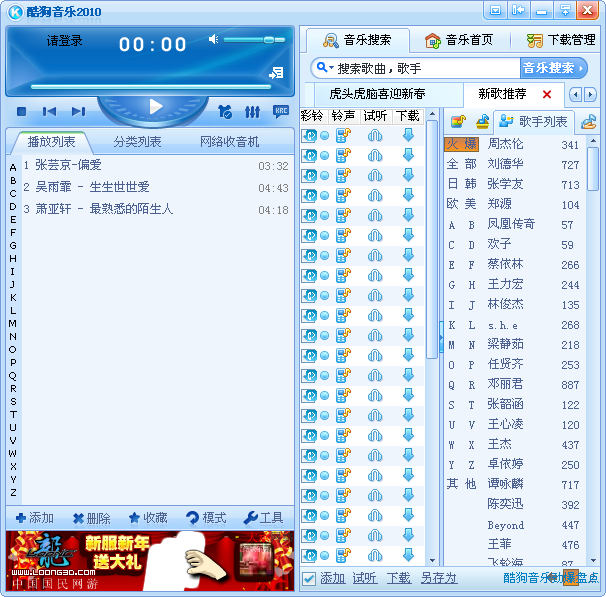
Task: Open the music note basket icon beside 歌手列表
Action: pos(482,122)
